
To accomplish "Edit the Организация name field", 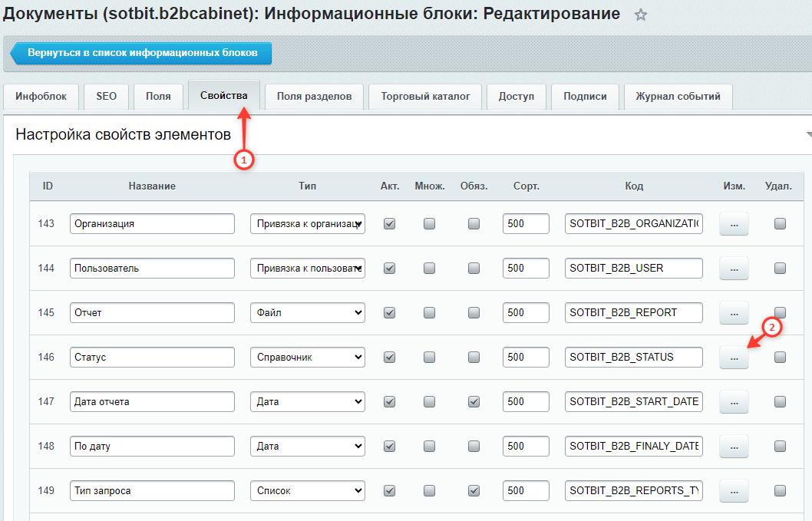I will [152, 224].
